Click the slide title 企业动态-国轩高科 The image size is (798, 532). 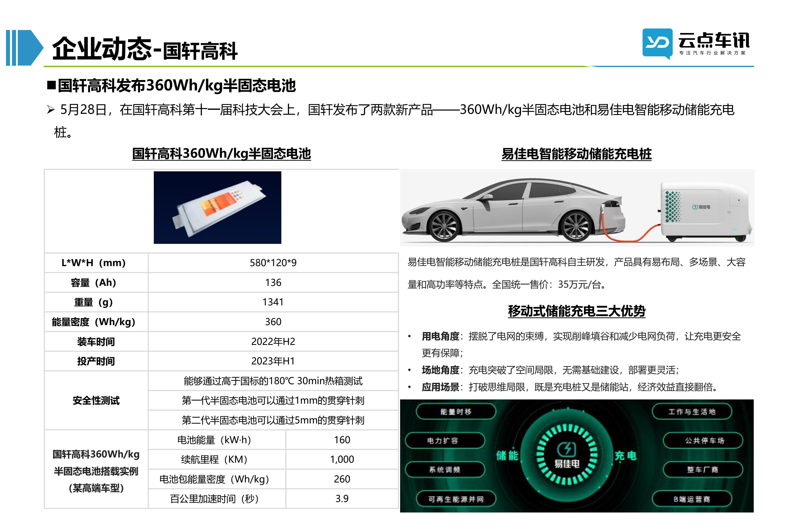(145, 49)
